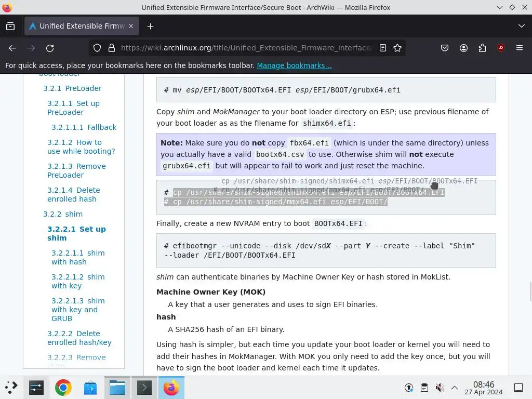Switch to Firefox in the taskbar
The width and height of the screenshot is (532, 399).
click(171, 388)
